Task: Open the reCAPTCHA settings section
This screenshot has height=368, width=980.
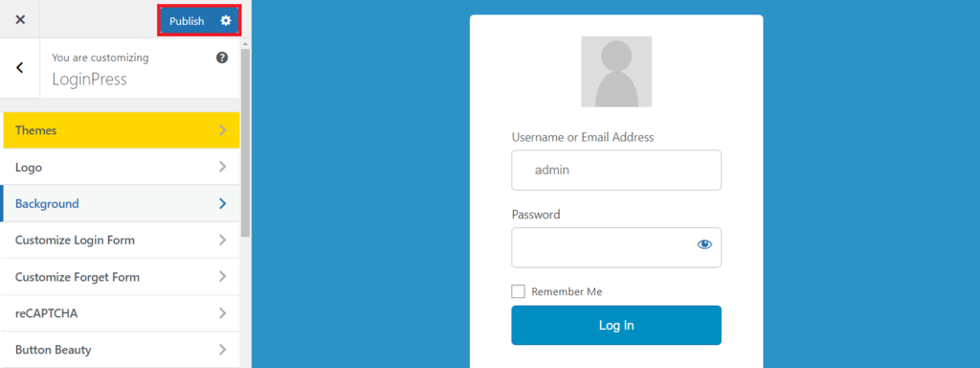Action: (121, 313)
